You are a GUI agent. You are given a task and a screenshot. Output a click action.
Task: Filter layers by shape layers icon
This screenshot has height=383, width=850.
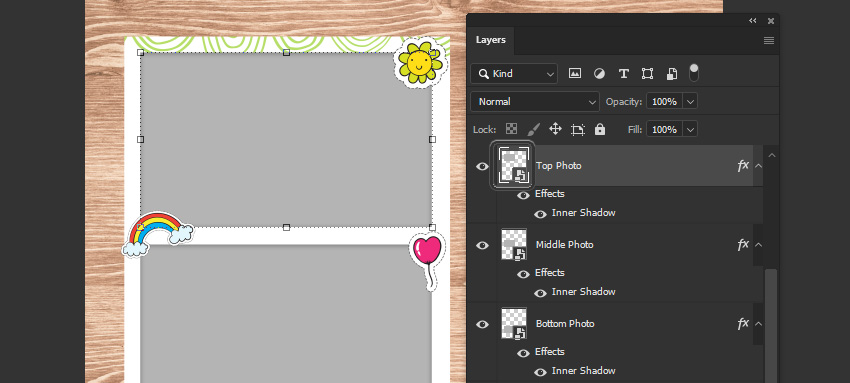(x=647, y=74)
